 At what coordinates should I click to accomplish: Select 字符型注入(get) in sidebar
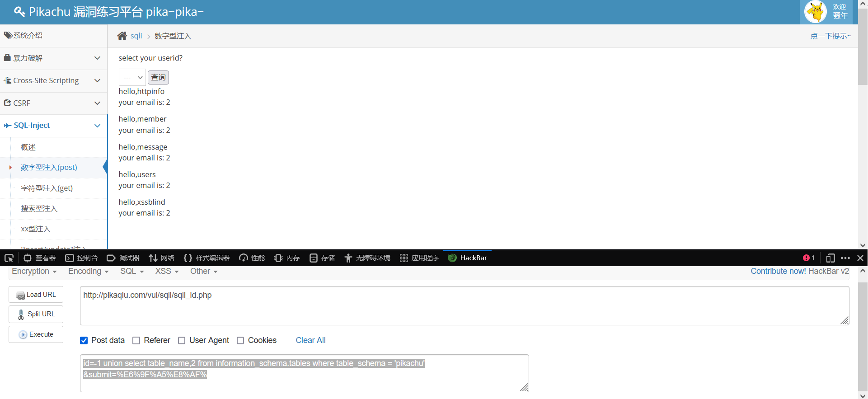coord(47,188)
